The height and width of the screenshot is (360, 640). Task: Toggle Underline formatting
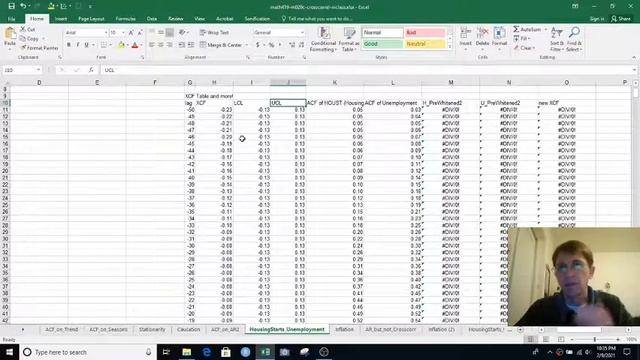point(87,45)
